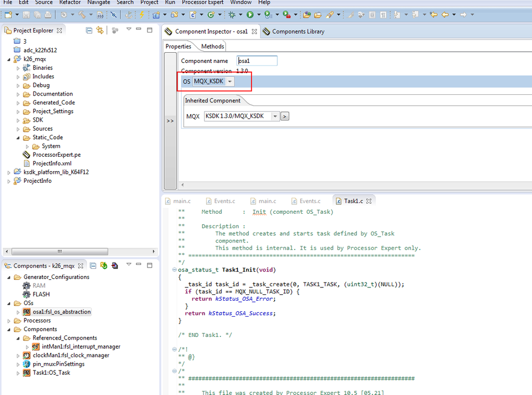Click the Component name input field
This screenshot has height=395, width=532.
[x=257, y=61]
